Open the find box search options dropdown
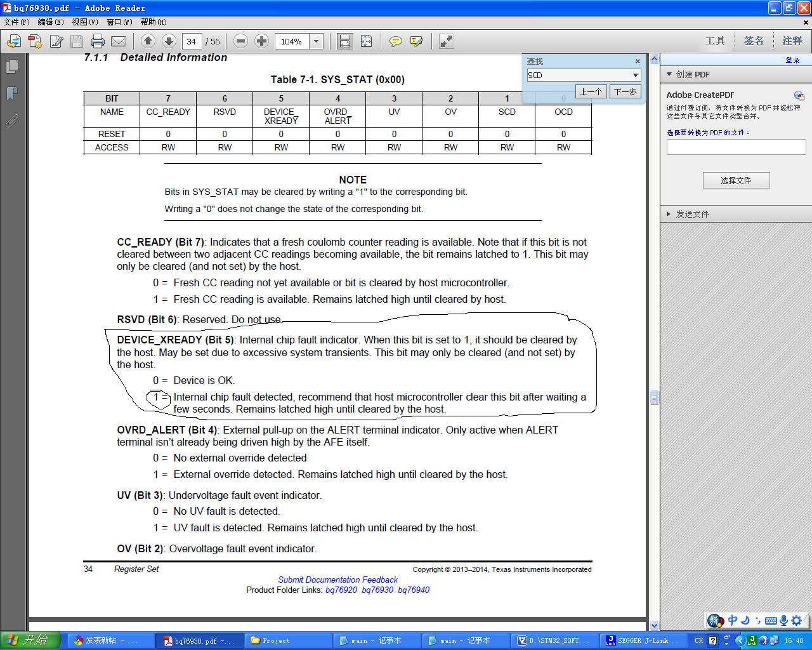 tap(635, 76)
